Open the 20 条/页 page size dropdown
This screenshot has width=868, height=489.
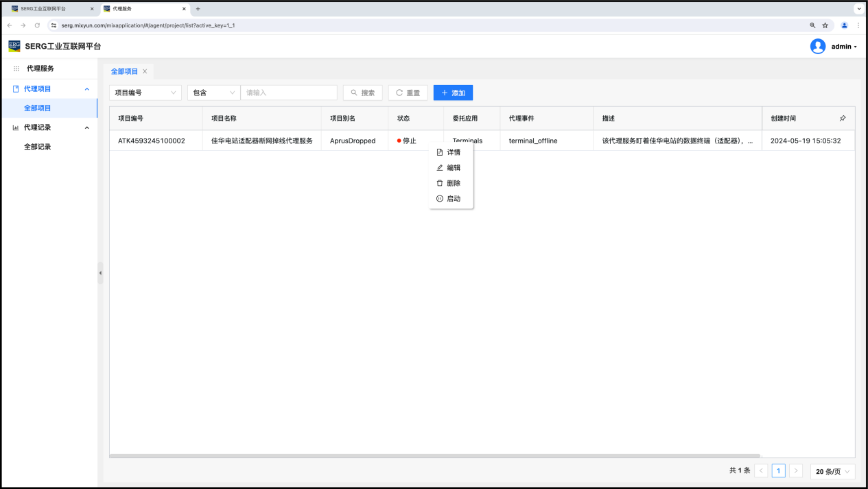[x=832, y=471]
